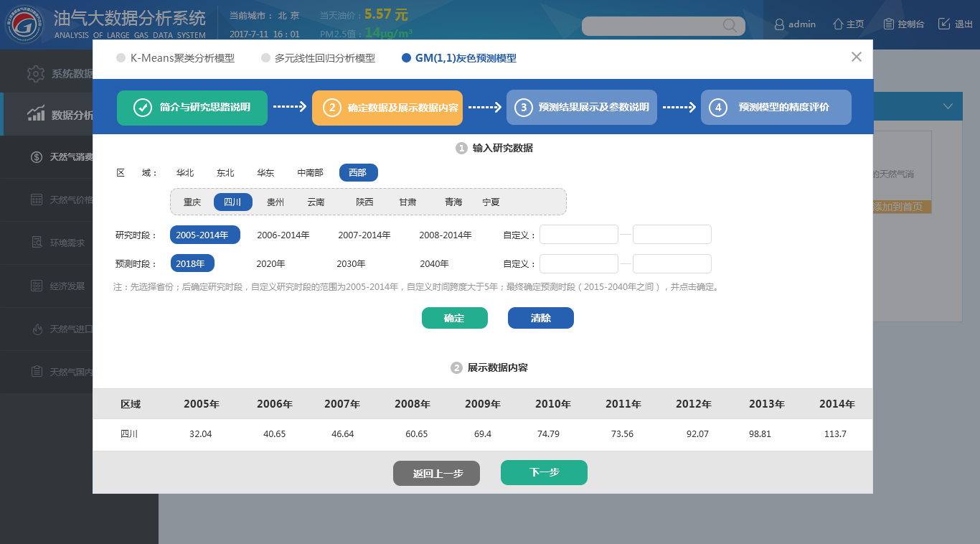Click the 清除 clear button

(x=541, y=318)
